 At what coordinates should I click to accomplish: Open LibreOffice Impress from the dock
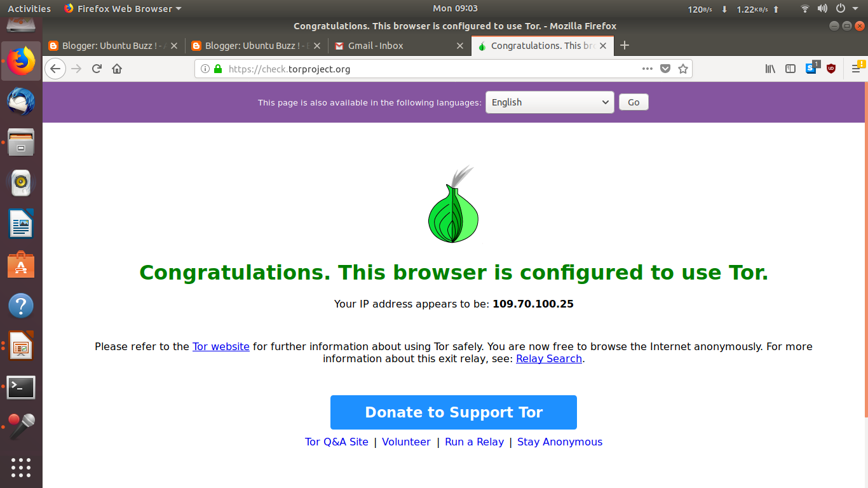point(21,346)
